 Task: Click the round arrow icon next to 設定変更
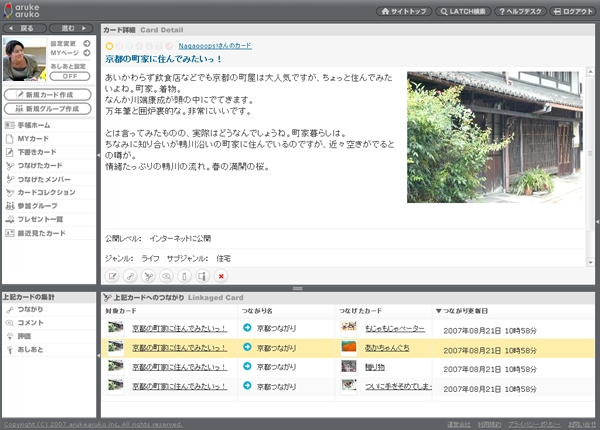pos(87,43)
